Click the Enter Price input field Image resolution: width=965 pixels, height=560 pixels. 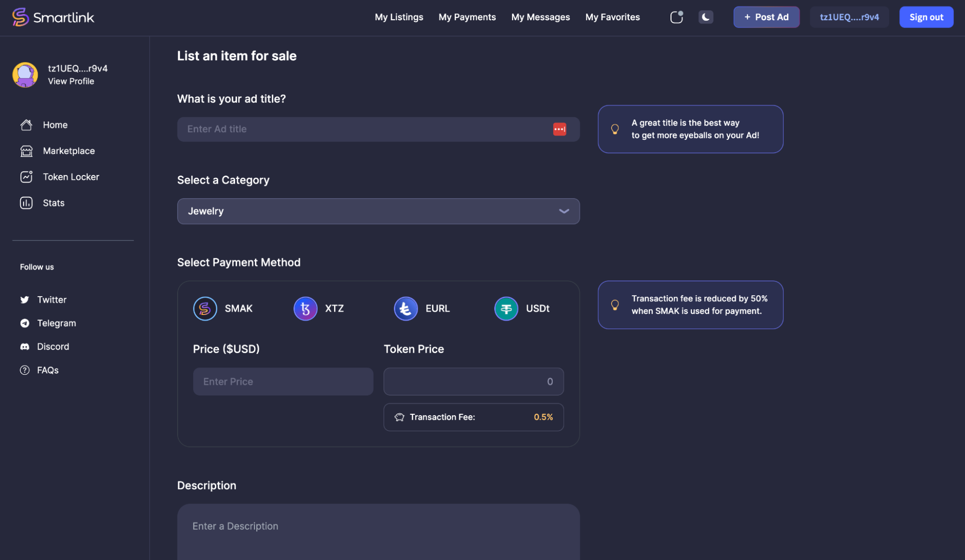pos(283,382)
